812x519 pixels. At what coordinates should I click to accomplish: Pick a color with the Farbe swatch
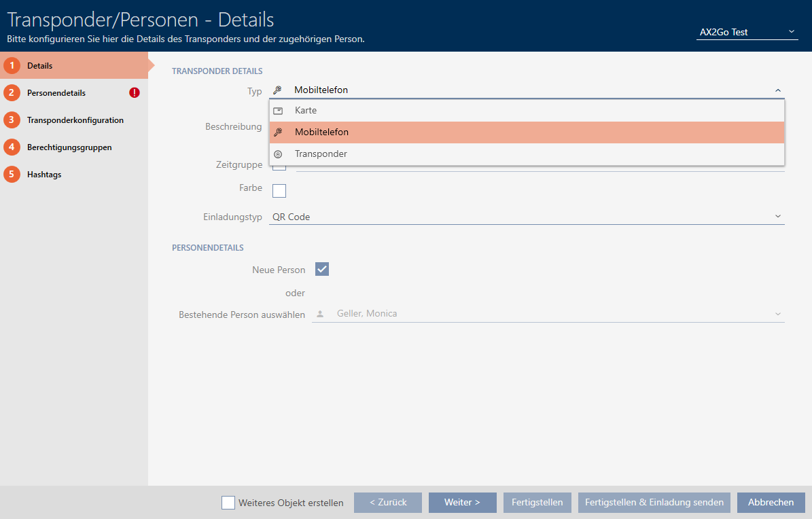point(279,190)
